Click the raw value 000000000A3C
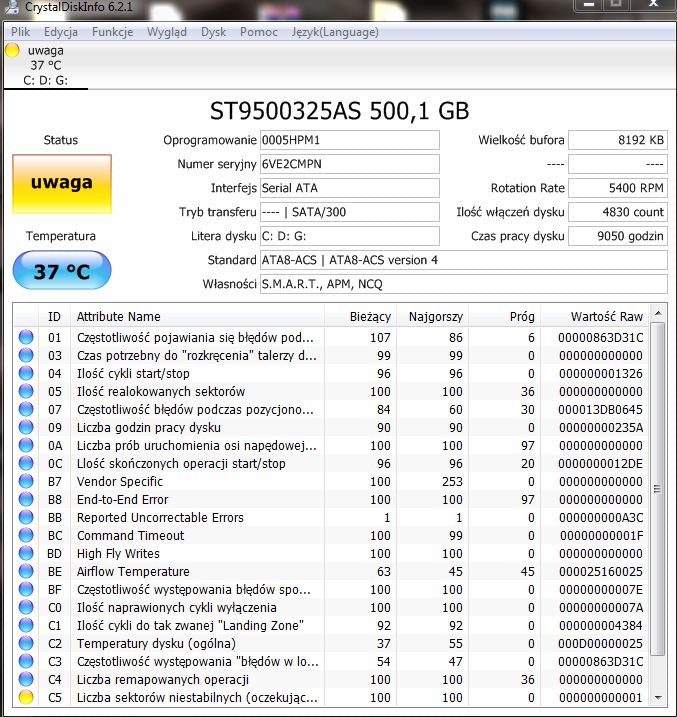This screenshot has height=717, width=677. 601,517
